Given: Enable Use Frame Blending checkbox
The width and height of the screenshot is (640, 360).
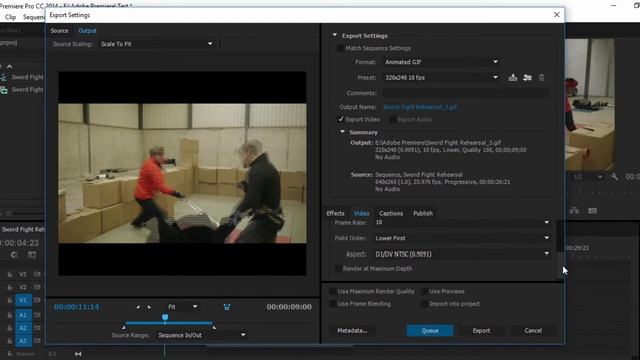Looking at the screenshot, I should click(x=333, y=304).
